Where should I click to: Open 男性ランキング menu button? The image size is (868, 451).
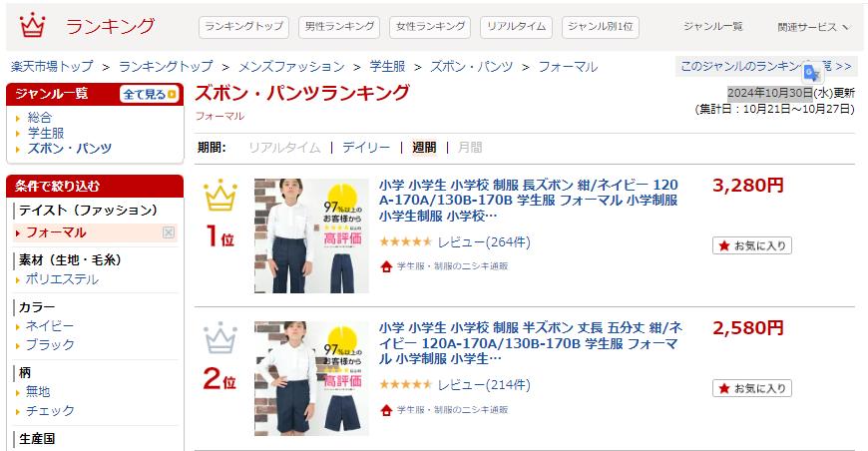[x=339, y=27]
